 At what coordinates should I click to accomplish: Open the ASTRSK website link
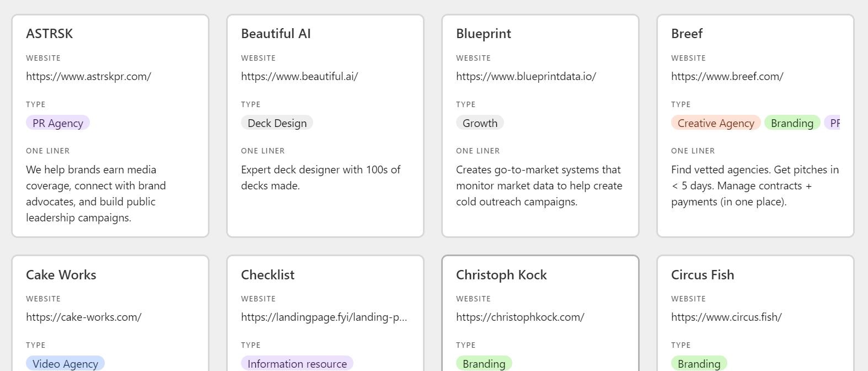[88, 77]
